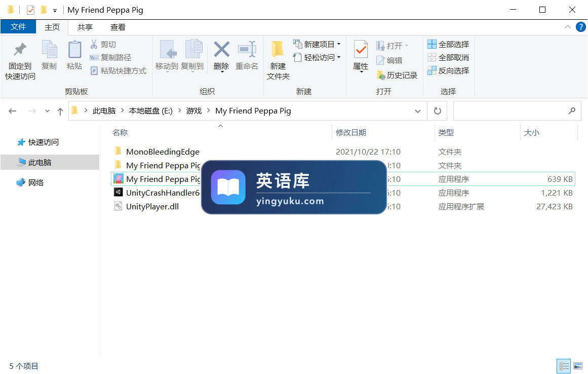Click Select All (全部选择)
The height and width of the screenshot is (374, 588).
coord(448,44)
